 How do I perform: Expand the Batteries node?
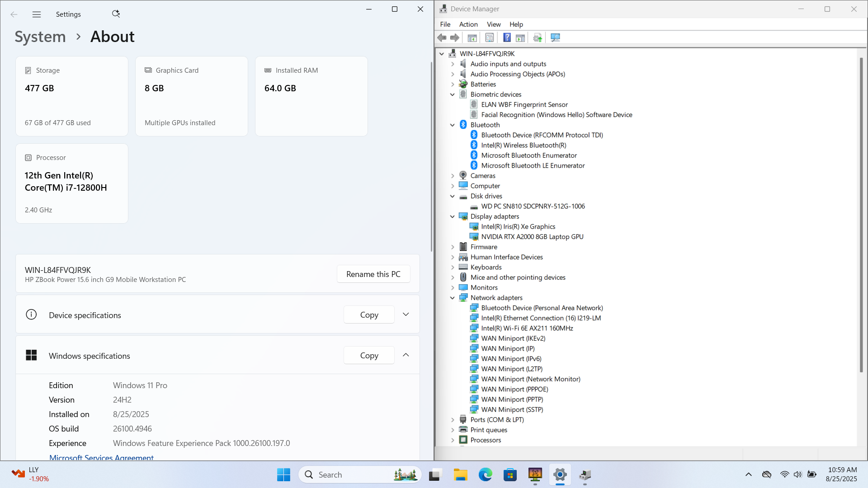pos(453,84)
